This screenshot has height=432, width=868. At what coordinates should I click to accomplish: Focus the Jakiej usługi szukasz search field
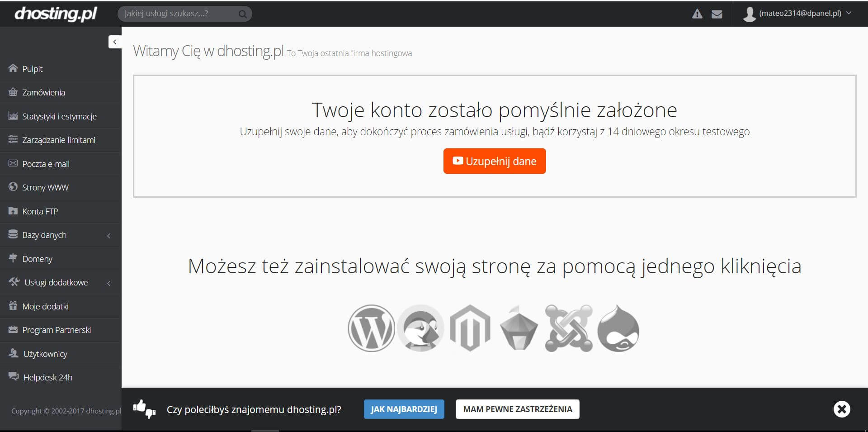[x=185, y=14]
